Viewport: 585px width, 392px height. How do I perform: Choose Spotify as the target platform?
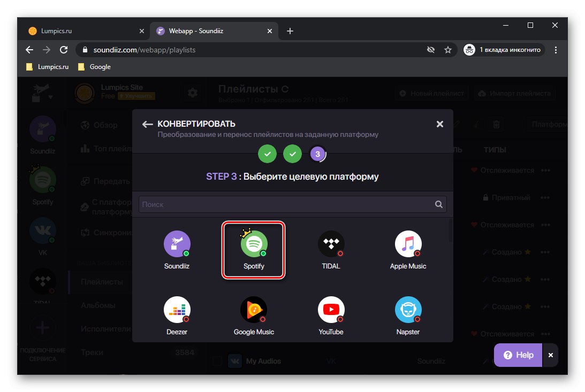coord(254,250)
